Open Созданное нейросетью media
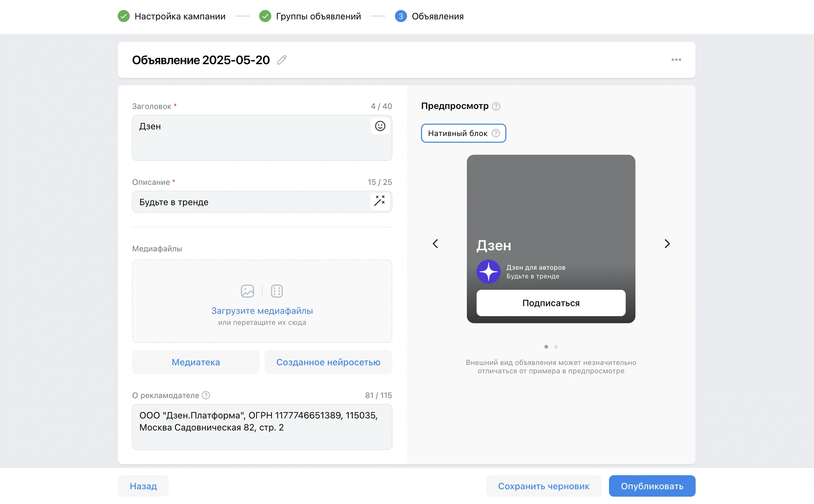Image resolution: width=814 pixels, height=504 pixels. (328, 362)
